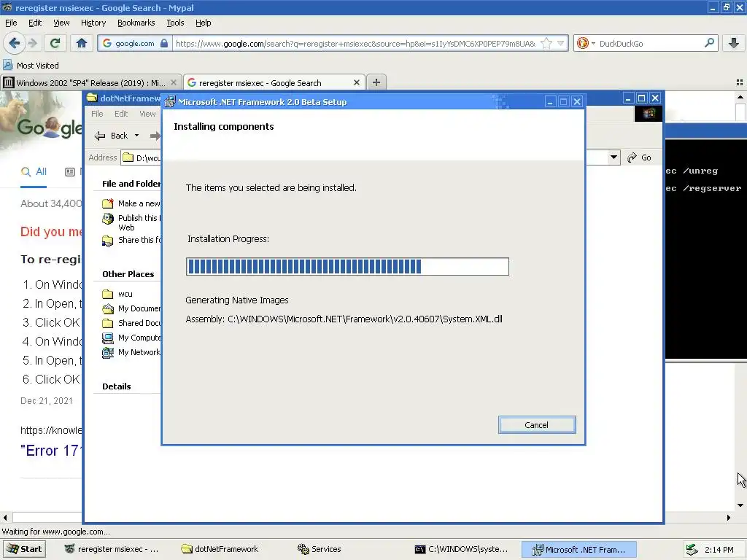Close the reregister msiexec search tab

(356, 82)
